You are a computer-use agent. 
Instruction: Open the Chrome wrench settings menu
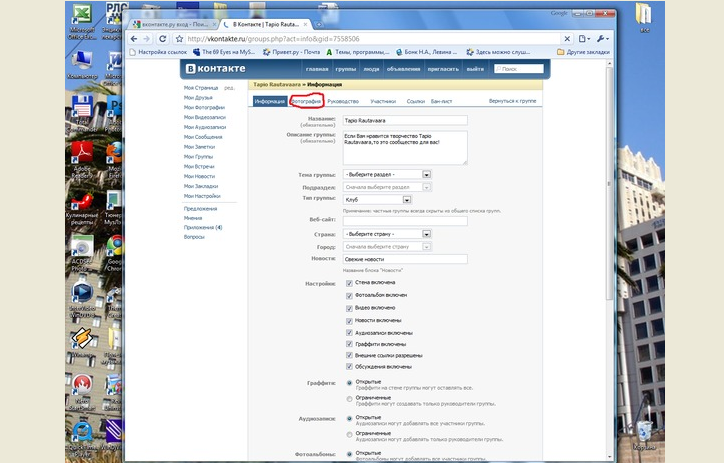(602, 39)
